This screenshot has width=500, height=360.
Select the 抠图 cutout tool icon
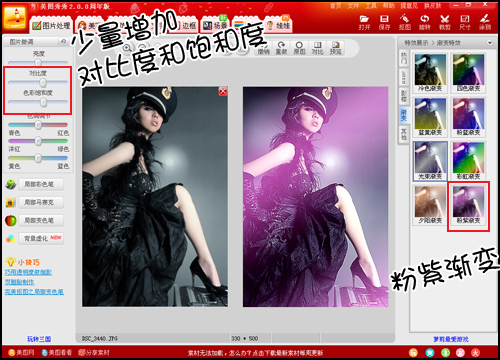pyautogui.click(x=405, y=22)
